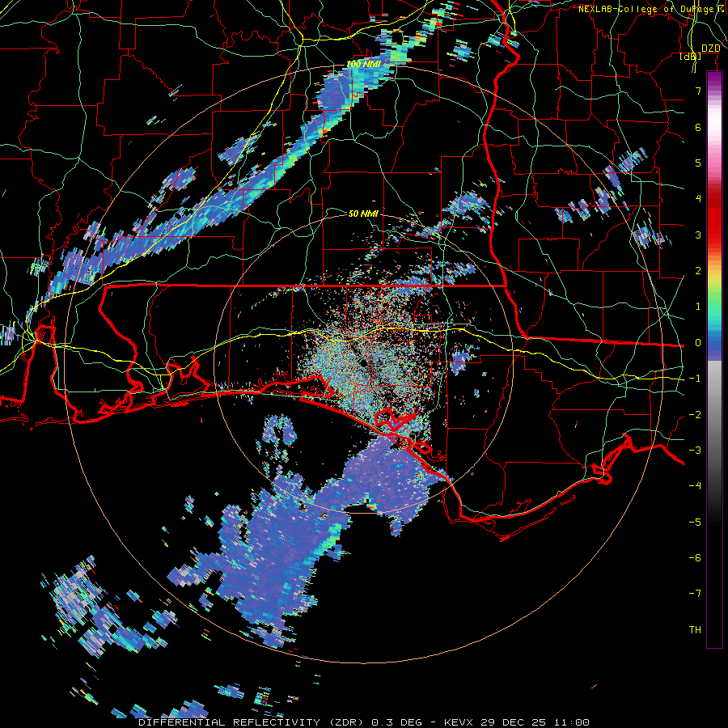Screen dimensions: 728x728
Task: Click the "NEXLAB-College of DuPage" credit text
Action: coord(646,9)
